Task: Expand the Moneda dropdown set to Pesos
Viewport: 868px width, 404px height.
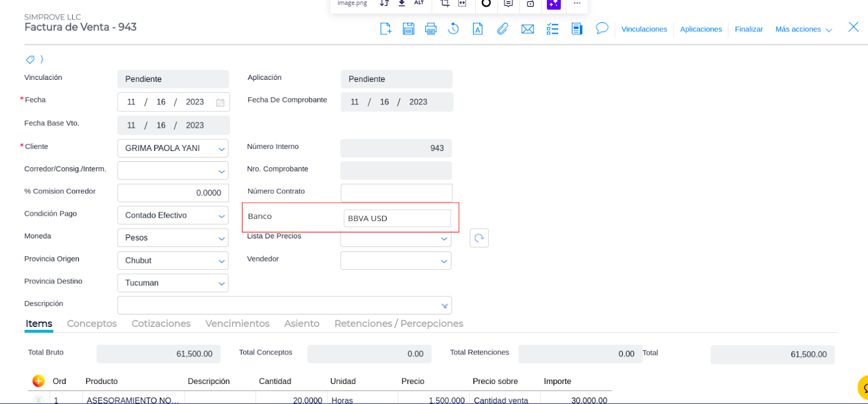Action: (221, 238)
